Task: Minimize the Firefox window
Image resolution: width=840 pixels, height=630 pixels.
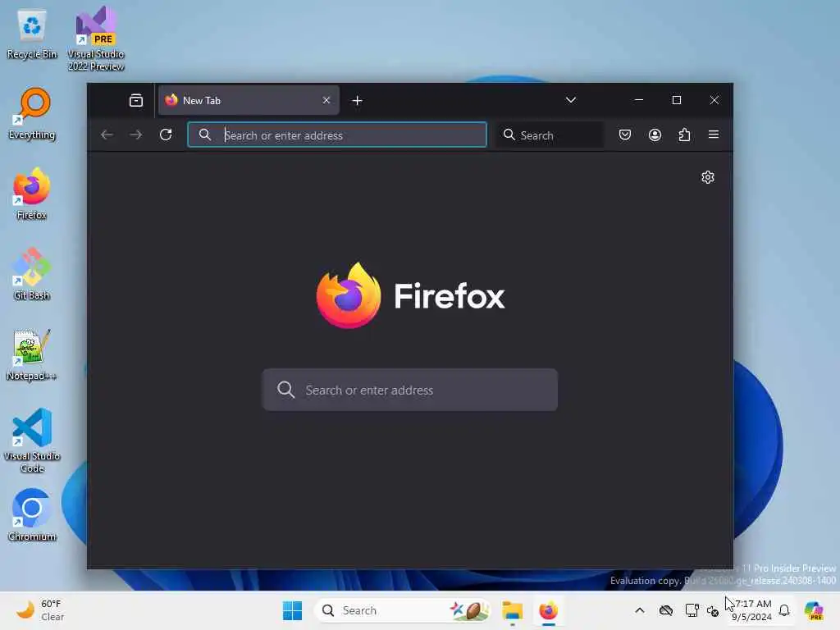Action: point(638,100)
